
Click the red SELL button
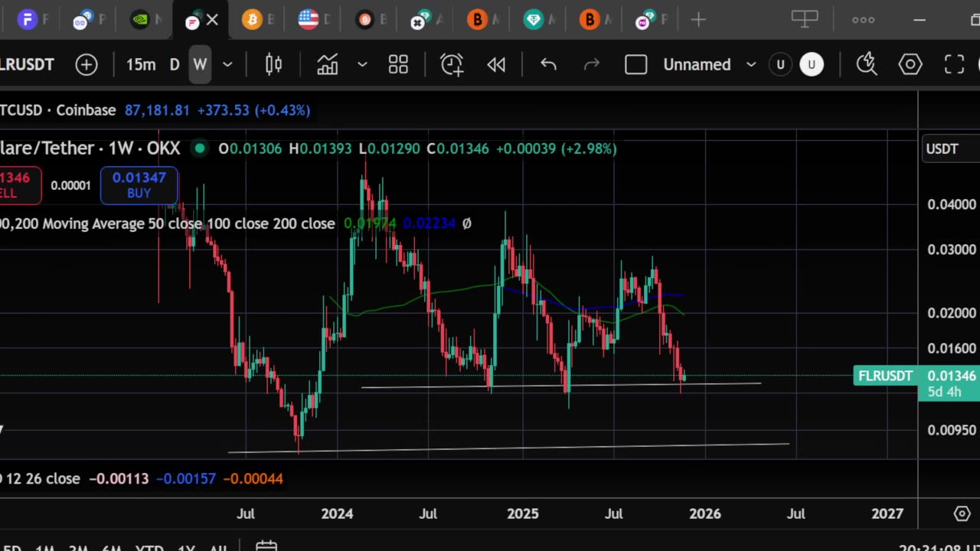click(x=19, y=185)
